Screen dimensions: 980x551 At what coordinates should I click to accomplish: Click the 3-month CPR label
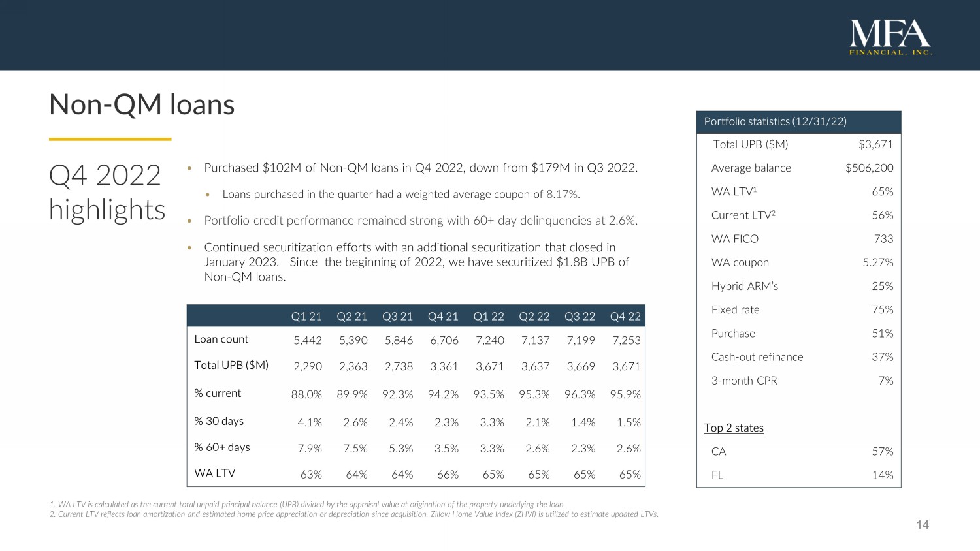744,381
